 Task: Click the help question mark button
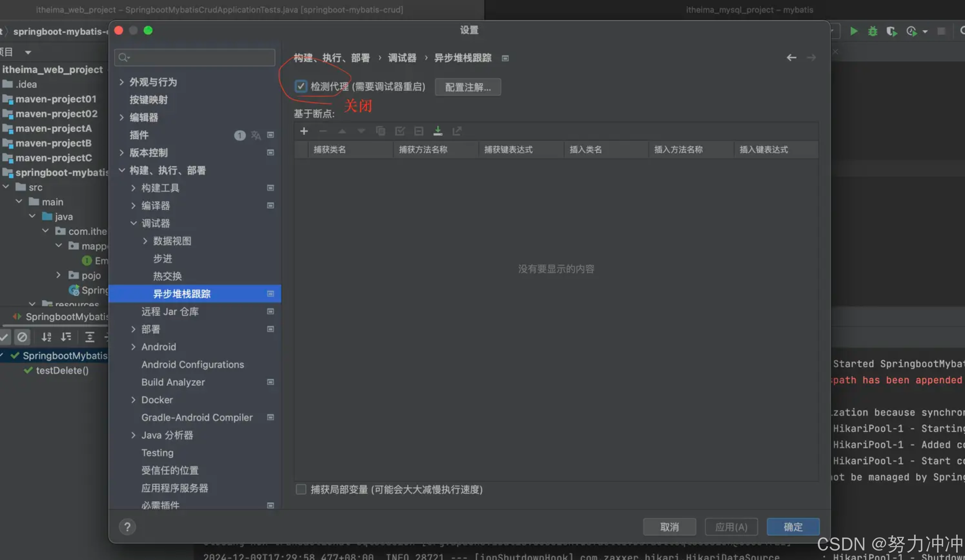click(x=127, y=527)
